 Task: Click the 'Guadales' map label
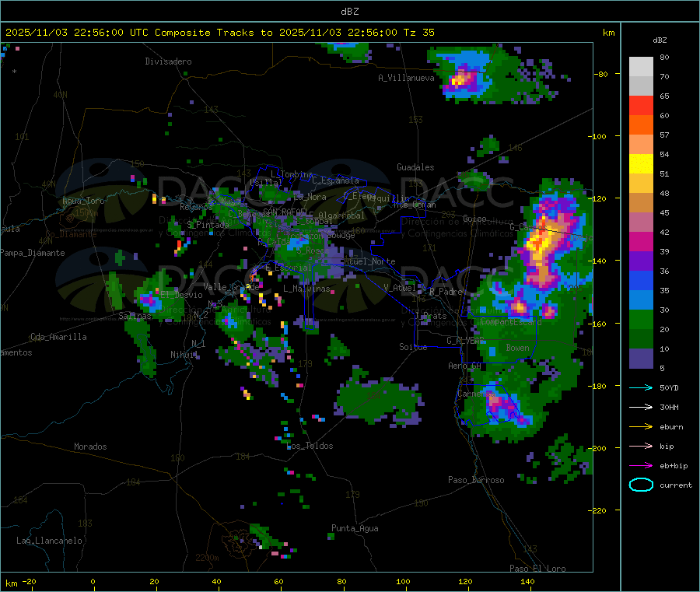pyautogui.click(x=415, y=167)
